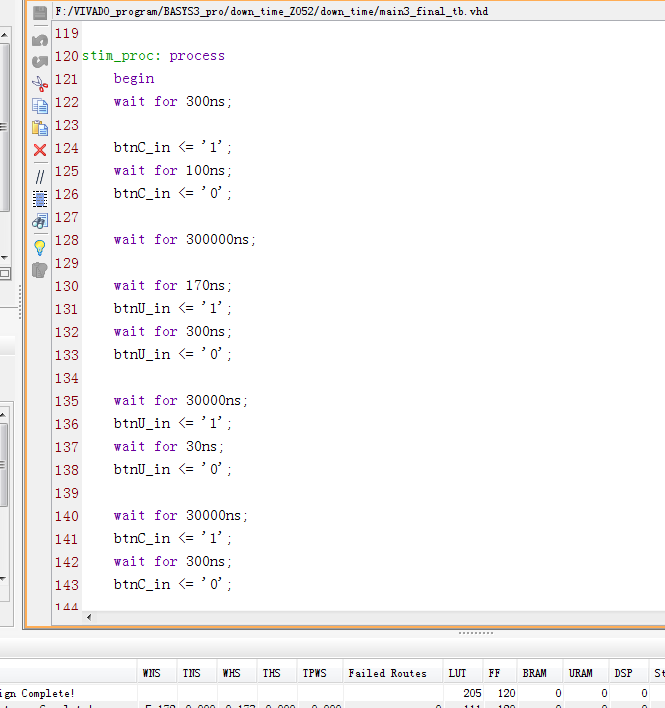Open Find with the binoculars icon

coord(40,221)
